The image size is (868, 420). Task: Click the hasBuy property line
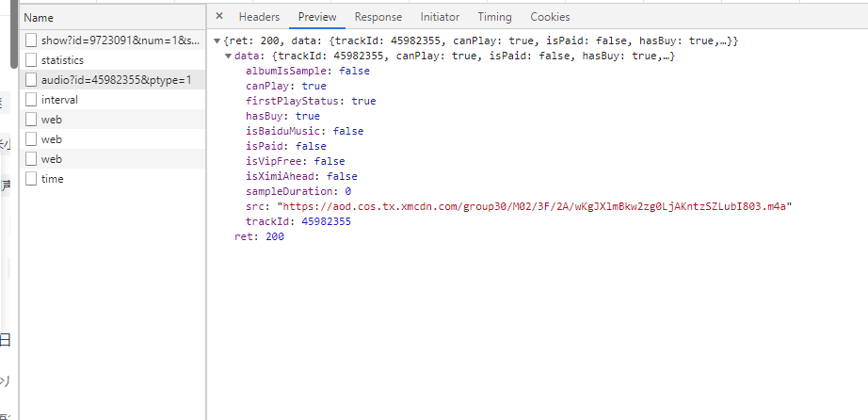pyautogui.click(x=282, y=117)
